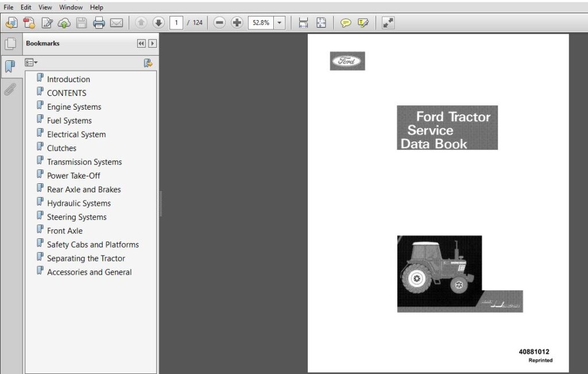Click the Save floppy disk icon

(x=82, y=23)
